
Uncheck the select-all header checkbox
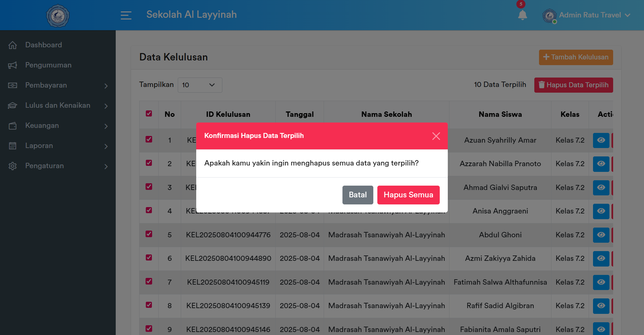point(149,114)
